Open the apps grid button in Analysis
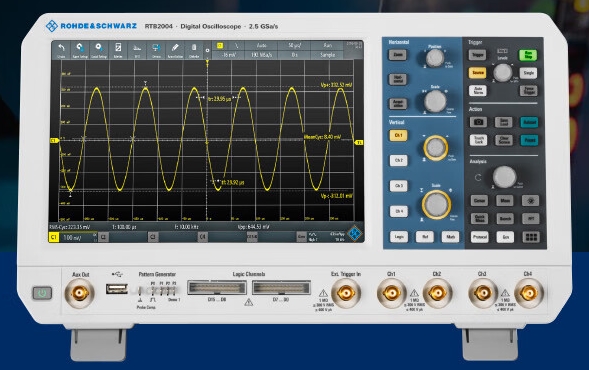 click(531, 237)
